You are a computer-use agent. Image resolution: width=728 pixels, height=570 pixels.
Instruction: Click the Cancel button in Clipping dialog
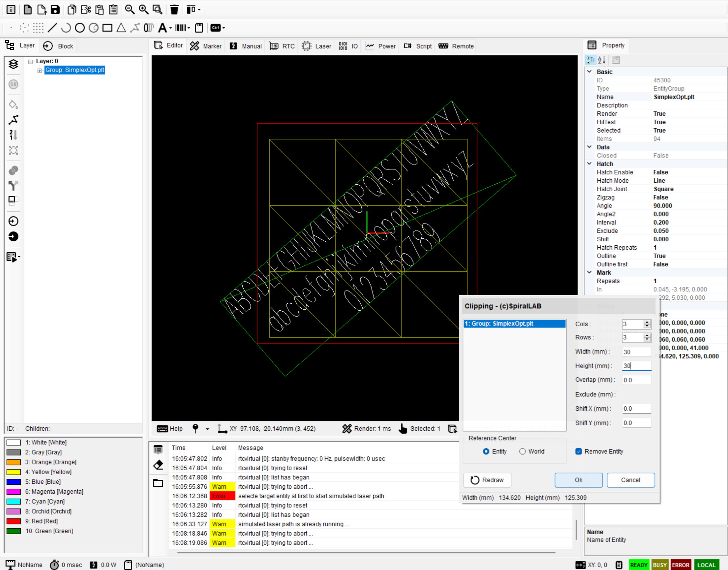(631, 480)
